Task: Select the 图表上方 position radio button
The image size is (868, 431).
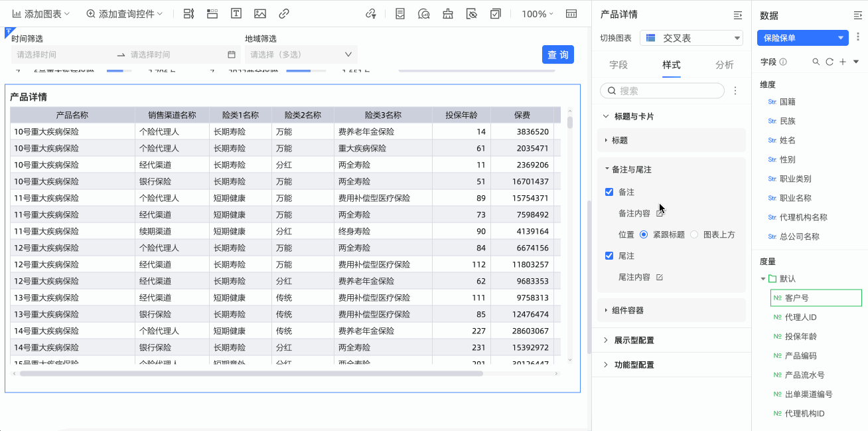Action: coord(694,234)
